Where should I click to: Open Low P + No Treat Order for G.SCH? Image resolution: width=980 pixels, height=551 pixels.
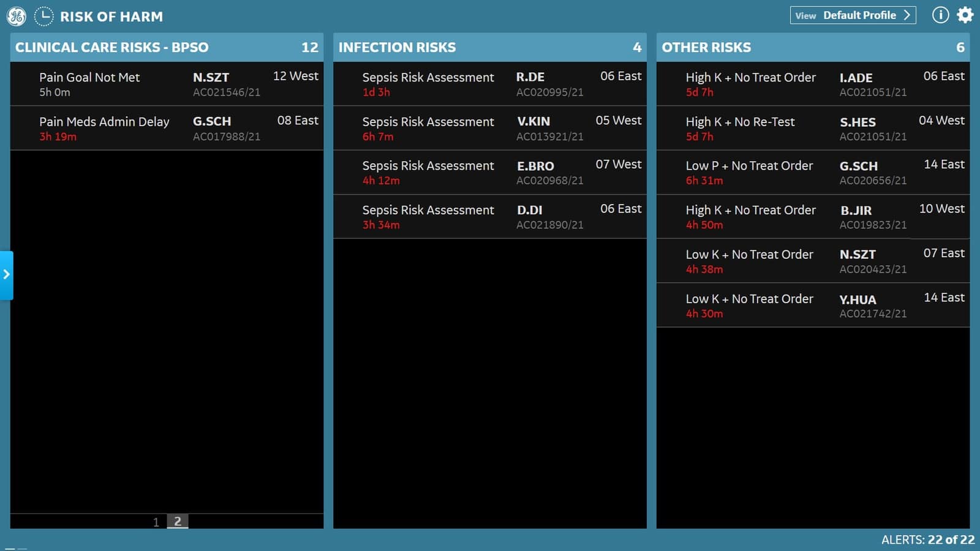813,173
